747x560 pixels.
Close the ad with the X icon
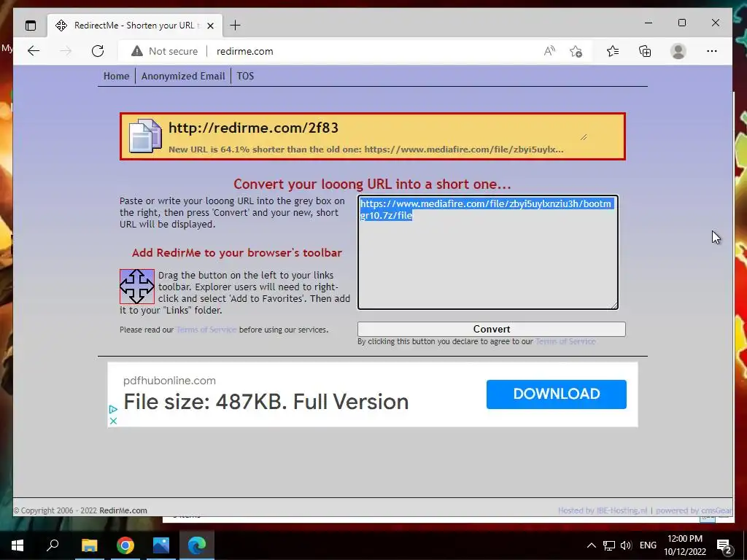pyautogui.click(x=113, y=421)
